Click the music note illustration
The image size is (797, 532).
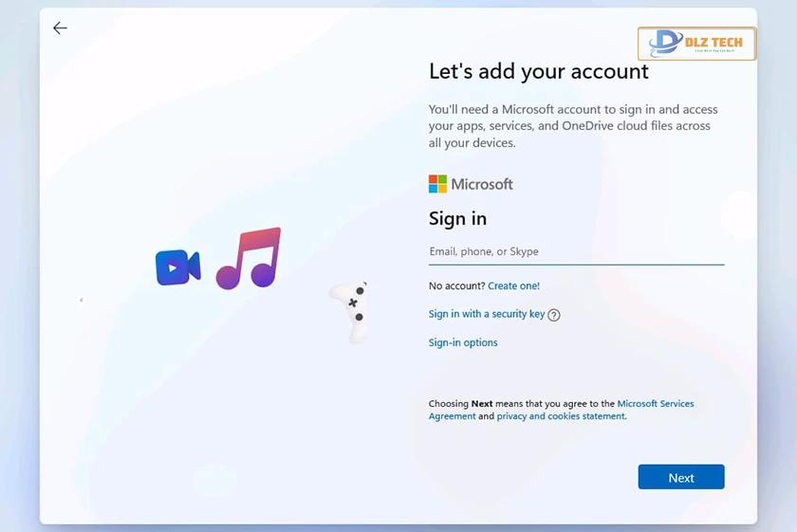click(x=249, y=258)
